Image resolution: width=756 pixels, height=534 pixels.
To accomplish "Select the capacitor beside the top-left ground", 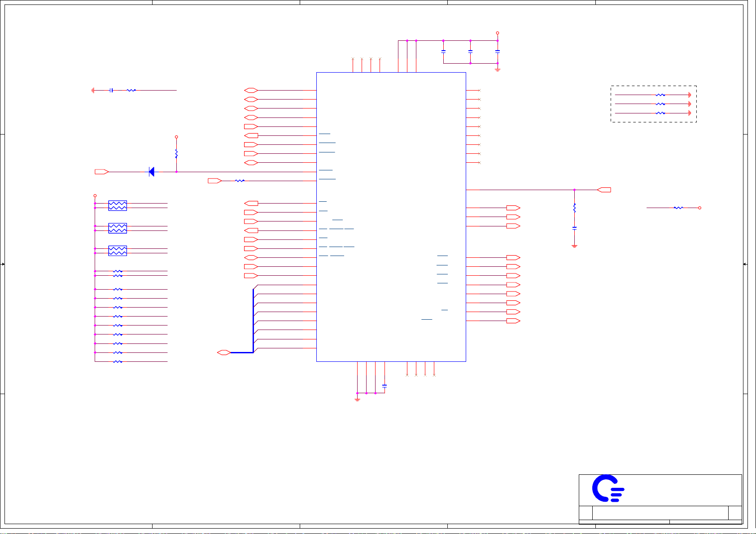I will pos(112,90).
